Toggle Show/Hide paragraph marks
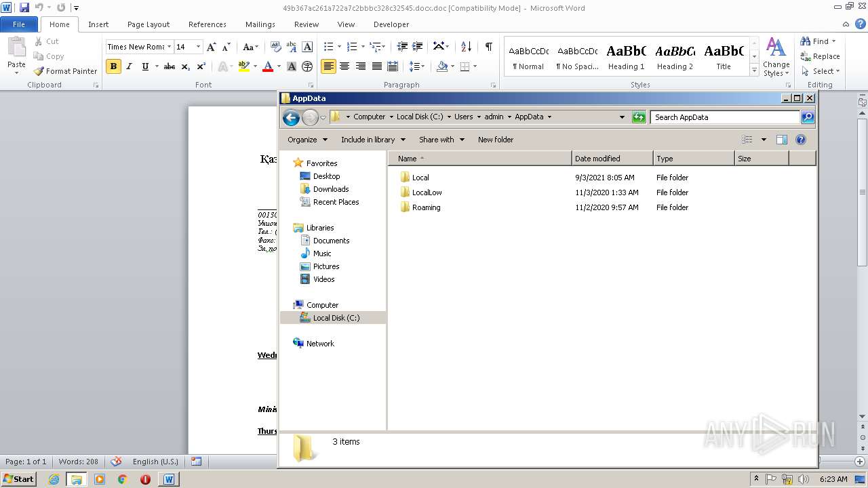868x488 pixels. point(488,47)
